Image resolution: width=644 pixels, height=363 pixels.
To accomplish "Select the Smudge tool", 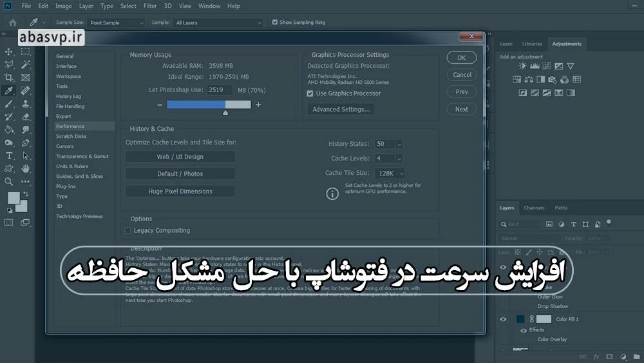I will click(x=26, y=130).
